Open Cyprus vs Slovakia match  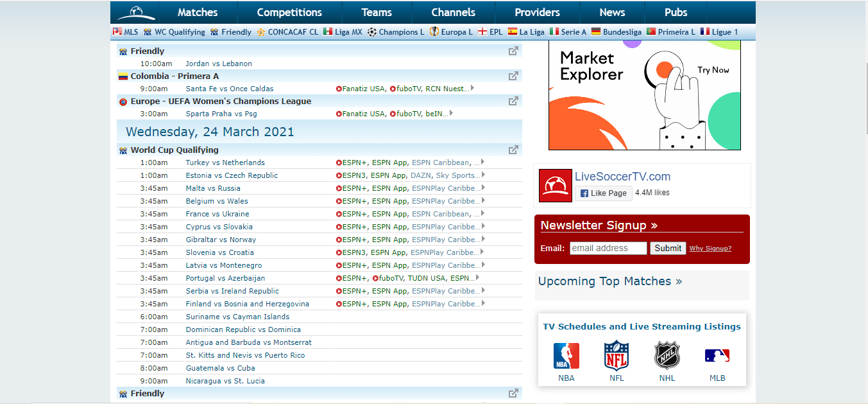219,227
